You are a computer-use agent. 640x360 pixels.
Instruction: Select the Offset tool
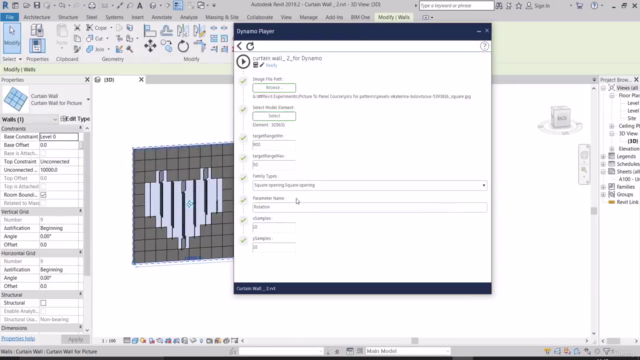coord(166,30)
